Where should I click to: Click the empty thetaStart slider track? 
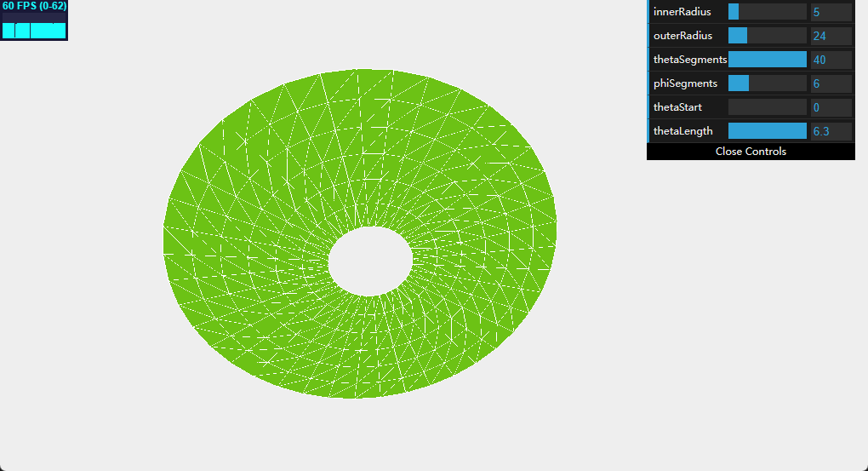pyautogui.click(x=767, y=107)
